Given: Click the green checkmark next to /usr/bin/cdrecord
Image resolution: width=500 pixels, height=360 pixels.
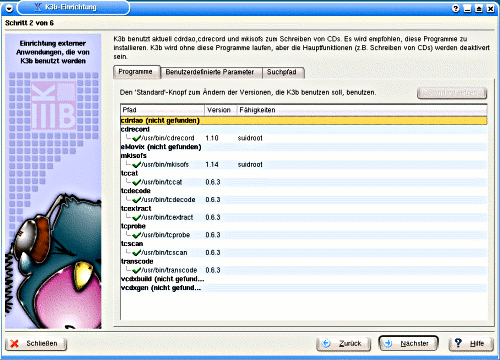Looking at the screenshot, I should coord(136,138).
